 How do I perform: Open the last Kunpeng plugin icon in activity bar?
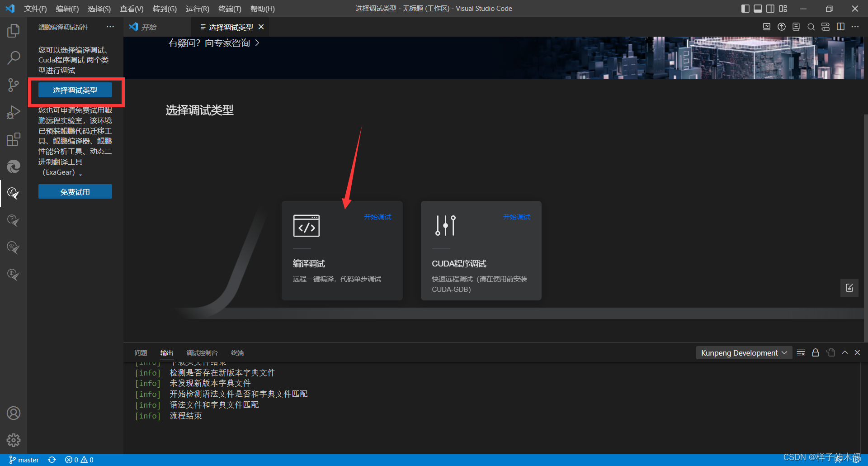click(x=14, y=275)
